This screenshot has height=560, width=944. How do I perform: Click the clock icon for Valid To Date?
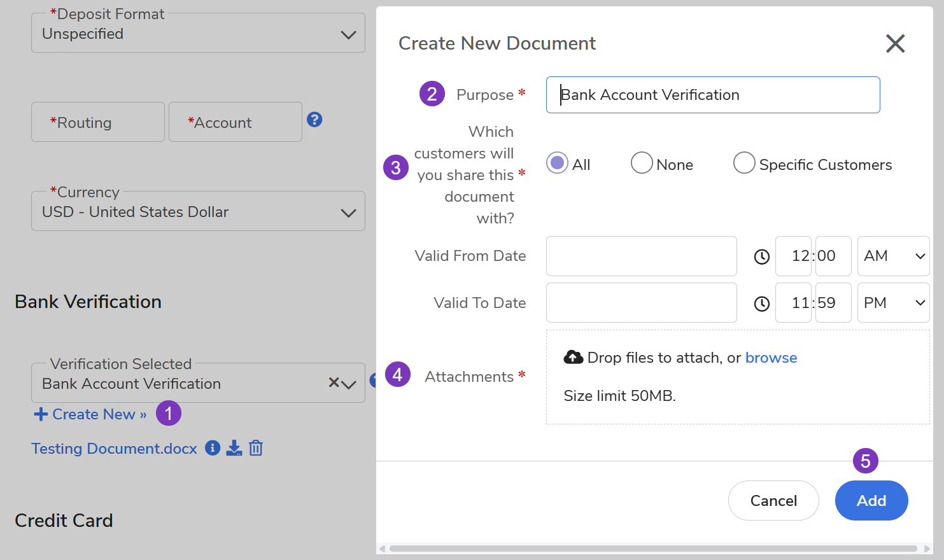point(761,304)
